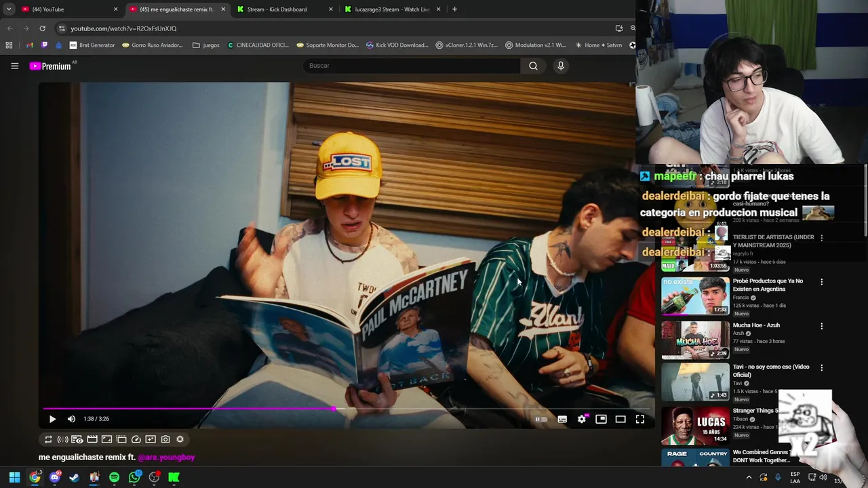Open the juegos bookmarks folder

coord(206,45)
